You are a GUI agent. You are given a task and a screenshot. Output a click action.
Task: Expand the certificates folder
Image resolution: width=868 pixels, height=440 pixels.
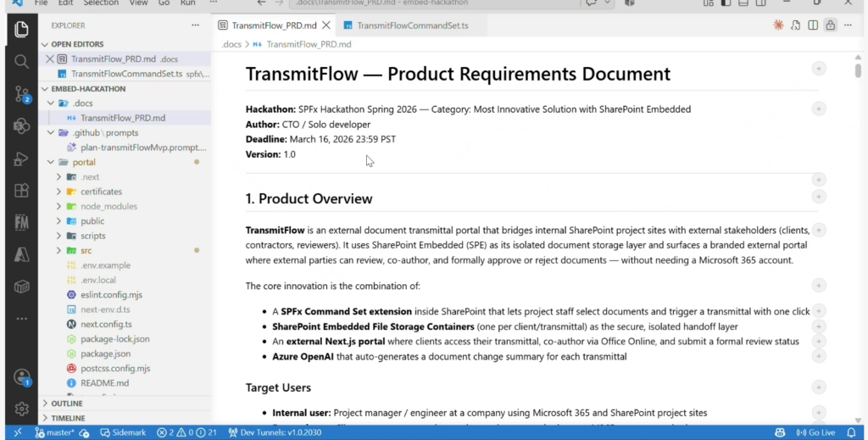point(58,192)
